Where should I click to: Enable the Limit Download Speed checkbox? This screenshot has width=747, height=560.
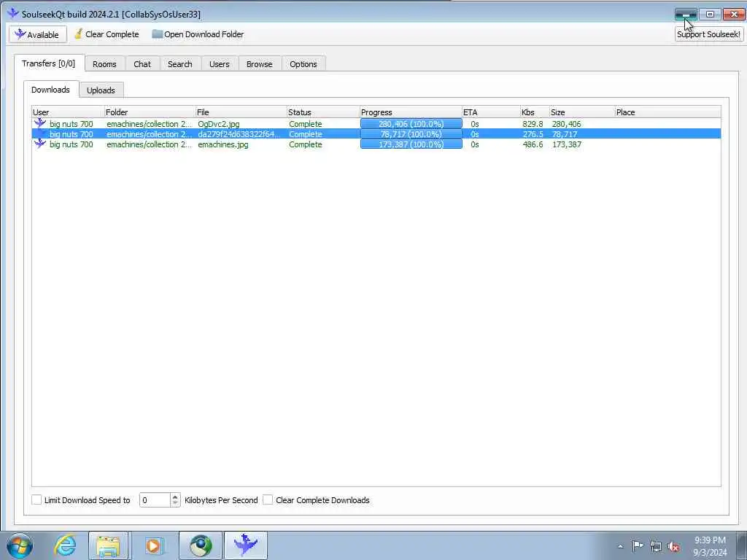point(36,499)
